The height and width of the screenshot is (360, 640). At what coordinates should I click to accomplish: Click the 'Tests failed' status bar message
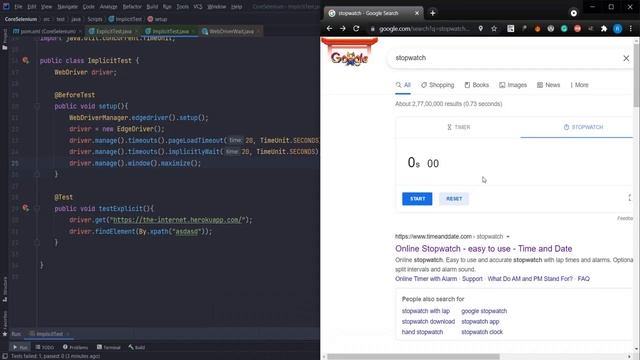pyautogui.click(x=55, y=356)
